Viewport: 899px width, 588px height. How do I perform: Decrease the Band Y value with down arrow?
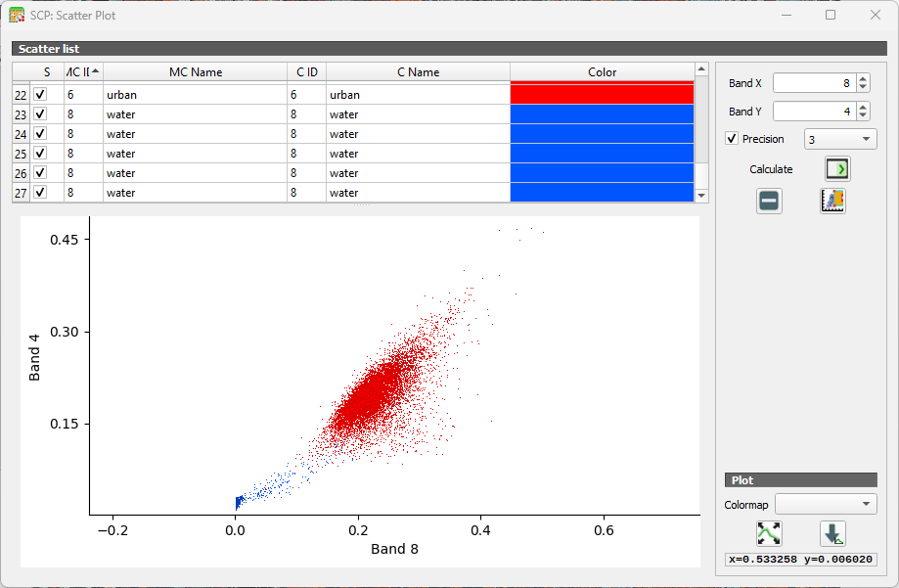pos(862,115)
